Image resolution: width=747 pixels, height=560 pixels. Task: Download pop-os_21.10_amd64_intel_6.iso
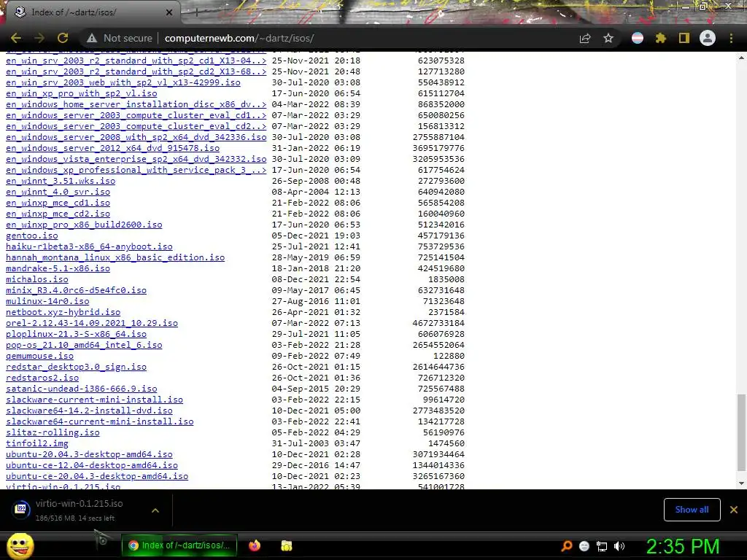pyautogui.click(x=84, y=345)
